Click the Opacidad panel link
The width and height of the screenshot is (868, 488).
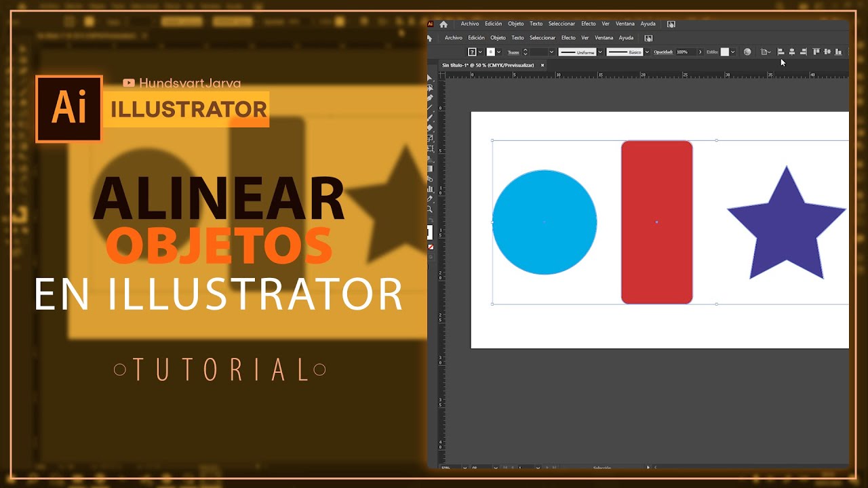(663, 52)
